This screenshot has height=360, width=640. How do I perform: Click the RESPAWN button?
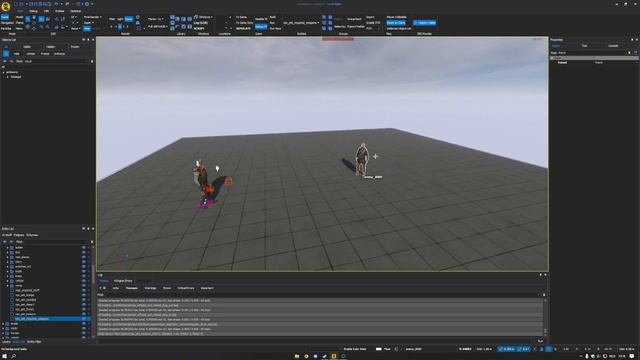243,29
